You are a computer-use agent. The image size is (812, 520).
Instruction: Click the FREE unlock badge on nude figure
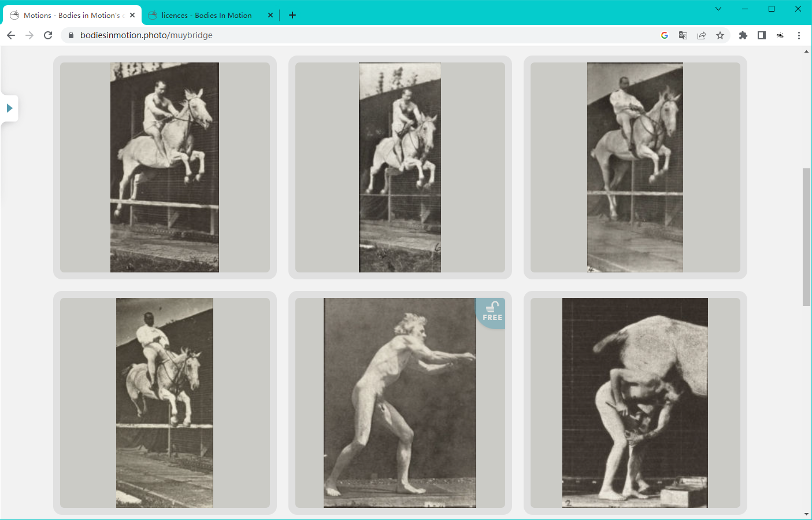coord(491,312)
